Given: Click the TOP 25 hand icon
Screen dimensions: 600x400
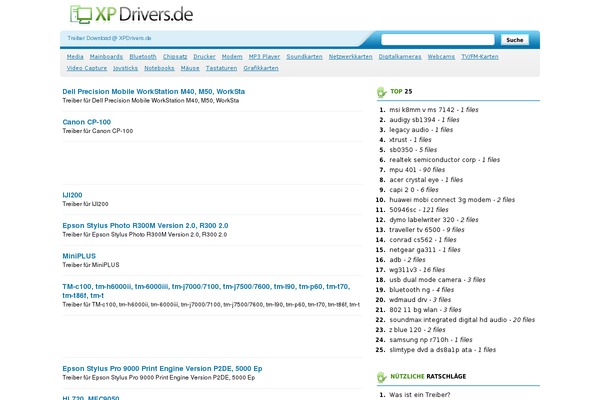Looking at the screenshot, I should pyautogui.click(x=382, y=92).
